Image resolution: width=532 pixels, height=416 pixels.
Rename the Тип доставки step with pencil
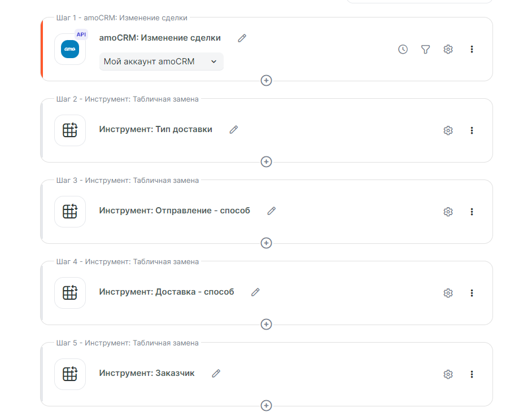pyautogui.click(x=234, y=129)
